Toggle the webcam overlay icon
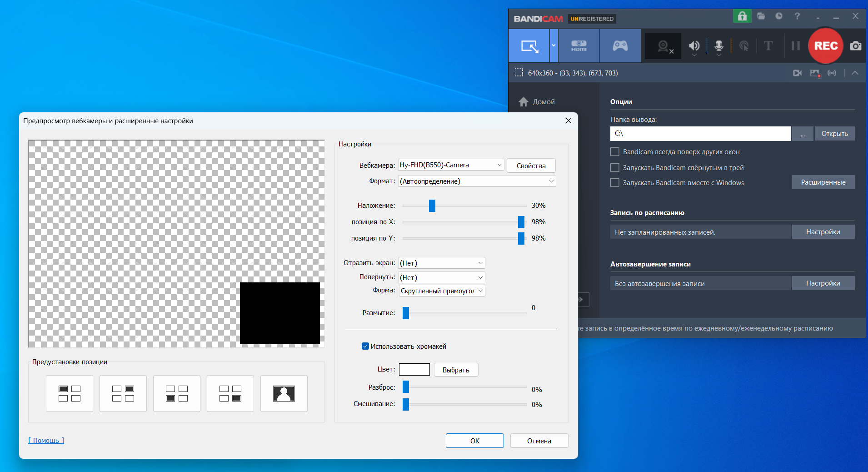868x472 pixels. tap(663, 46)
